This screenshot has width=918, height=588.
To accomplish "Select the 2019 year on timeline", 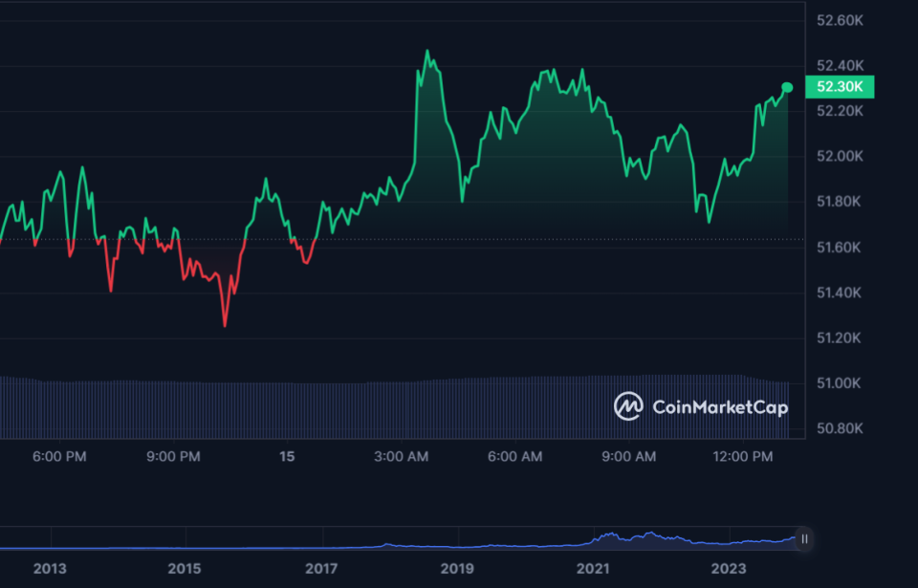I will 457,569.
